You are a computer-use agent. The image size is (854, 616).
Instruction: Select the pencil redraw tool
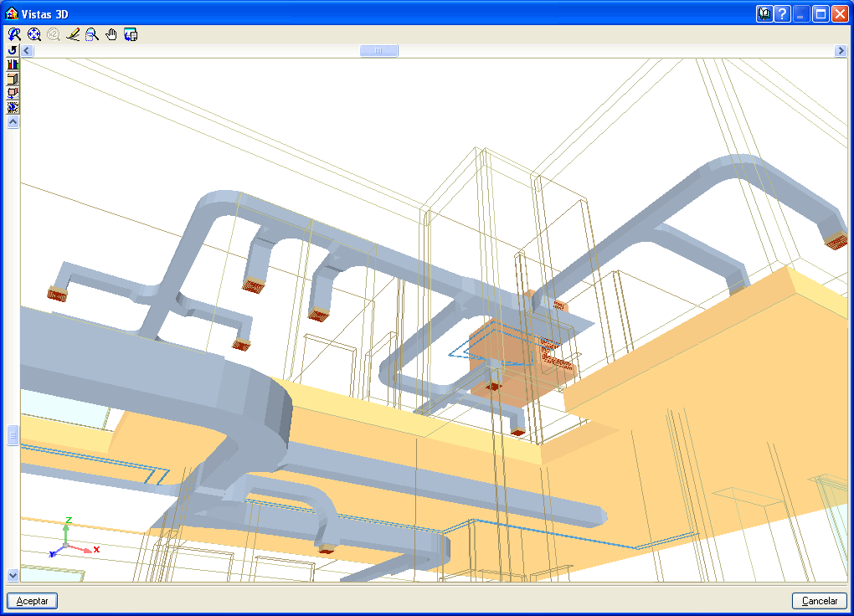pos(72,34)
